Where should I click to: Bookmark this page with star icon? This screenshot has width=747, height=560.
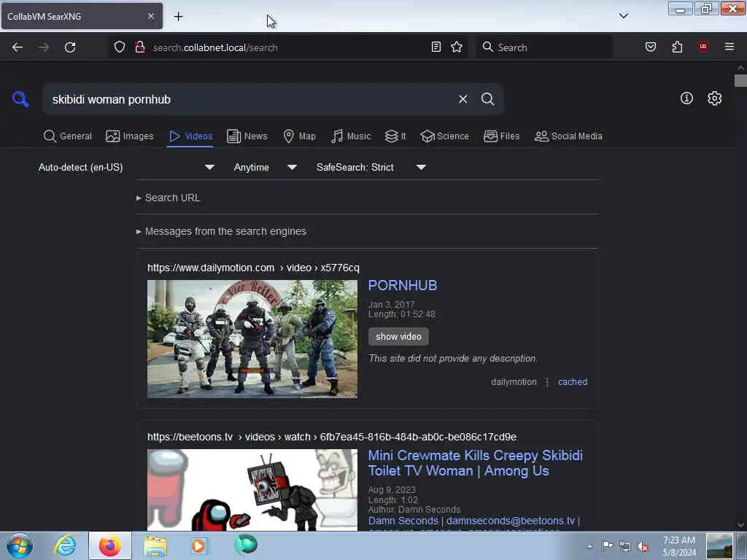457,47
